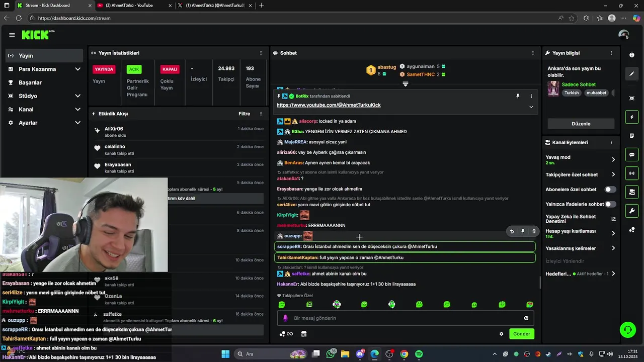This screenshot has height=362, width=644.
Task: Open Etkinlik Akışı three-dot menu
Action: point(261,114)
